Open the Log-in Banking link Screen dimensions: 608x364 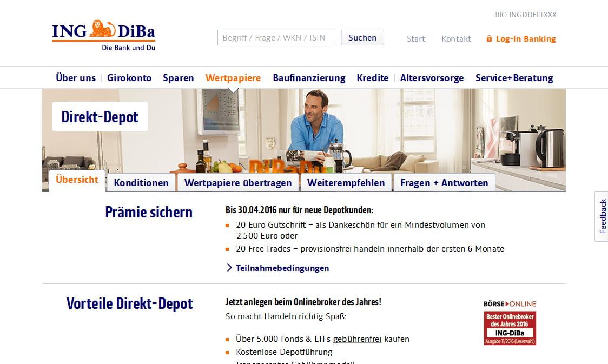pos(525,39)
